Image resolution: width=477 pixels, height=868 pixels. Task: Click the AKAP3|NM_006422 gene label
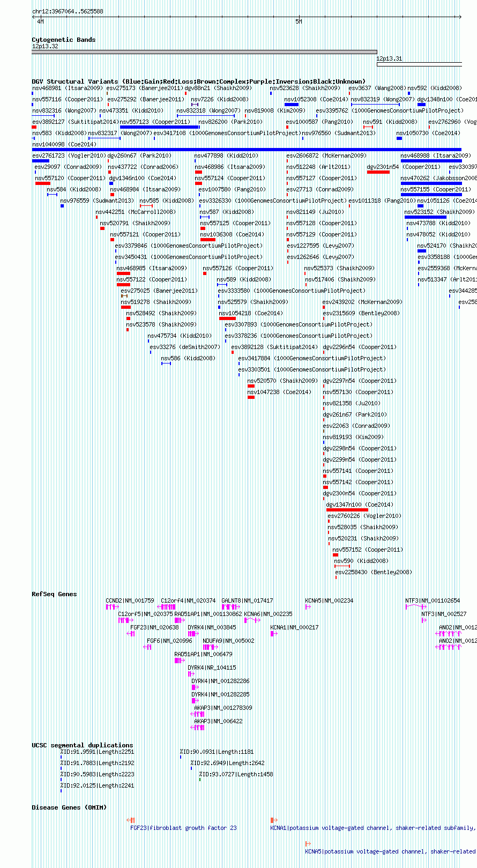tap(218, 721)
